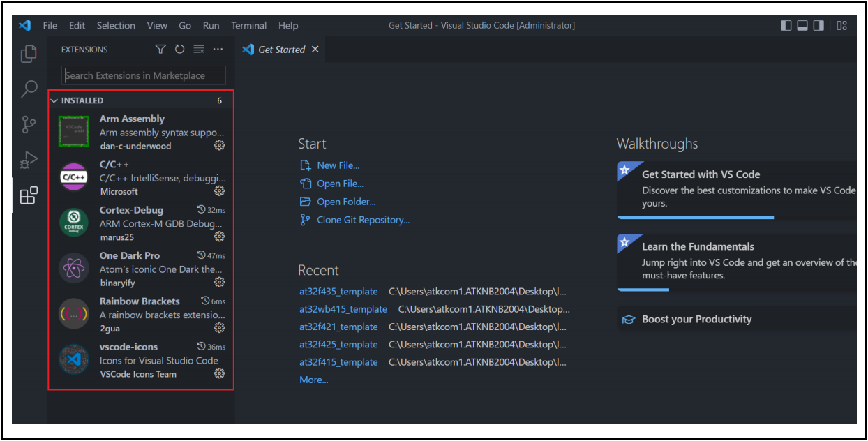Open manage gear for Cortex-Debug extension
The width and height of the screenshot is (868, 441).
pos(219,237)
